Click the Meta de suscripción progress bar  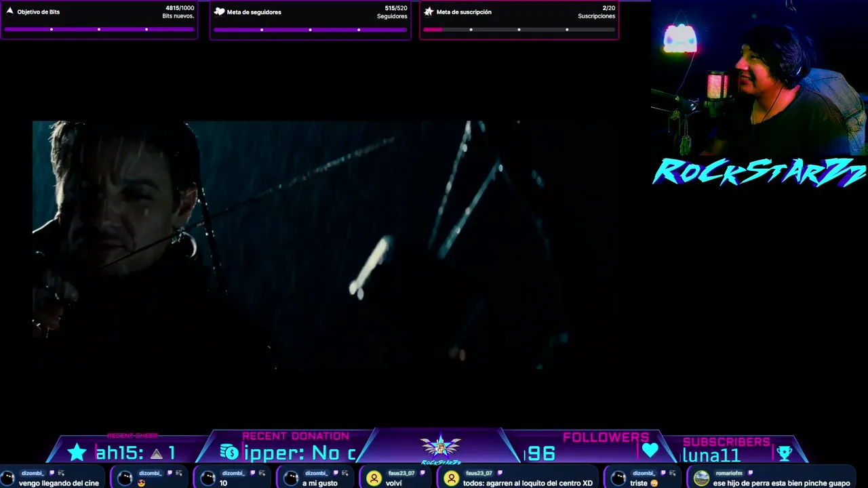coord(519,29)
